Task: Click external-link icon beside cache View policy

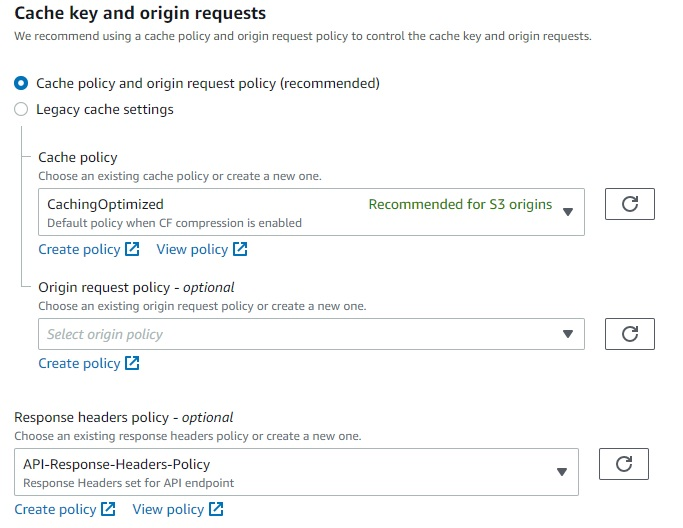Action: pyautogui.click(x=240, y=249)
